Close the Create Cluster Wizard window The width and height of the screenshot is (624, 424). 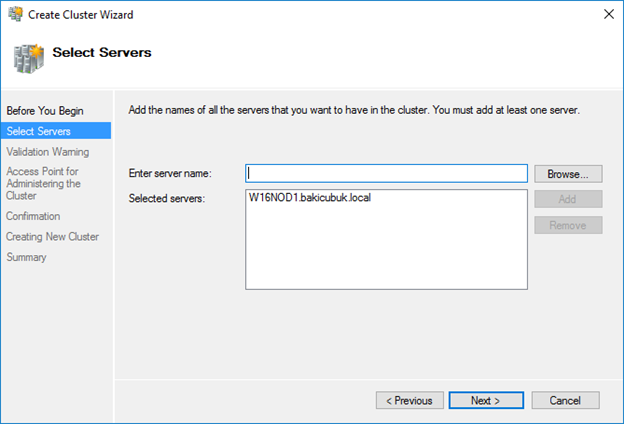coord(608,14)
